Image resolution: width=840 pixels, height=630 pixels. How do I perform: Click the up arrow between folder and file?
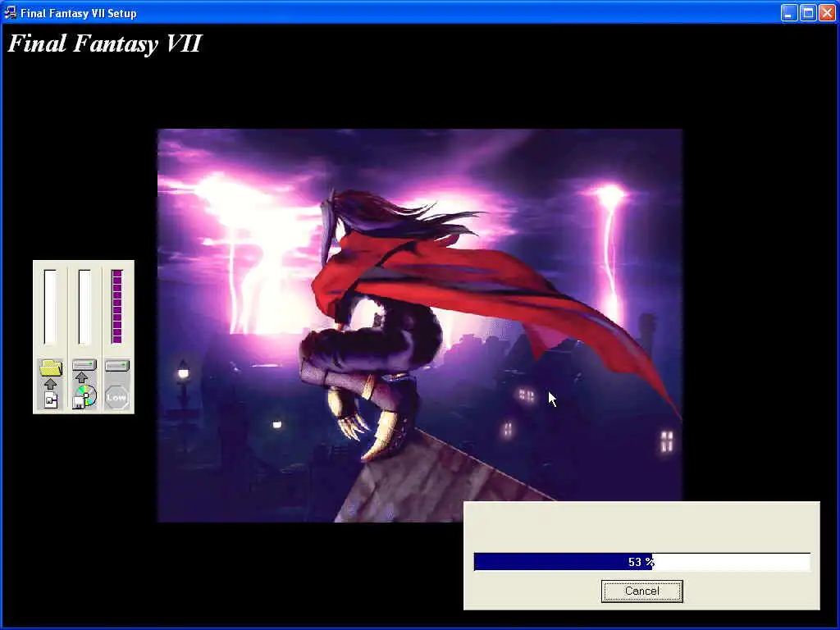(50, 384)
